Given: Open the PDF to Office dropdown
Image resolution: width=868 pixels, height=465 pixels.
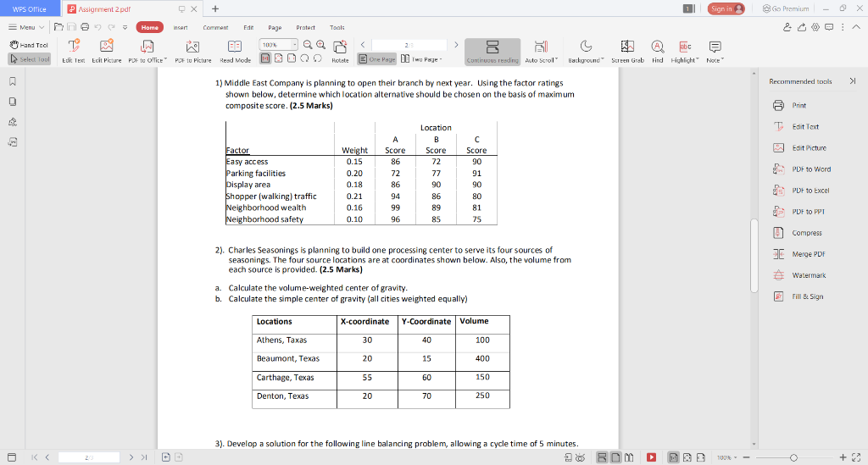Looking at the screenshot, I should 147,51.
